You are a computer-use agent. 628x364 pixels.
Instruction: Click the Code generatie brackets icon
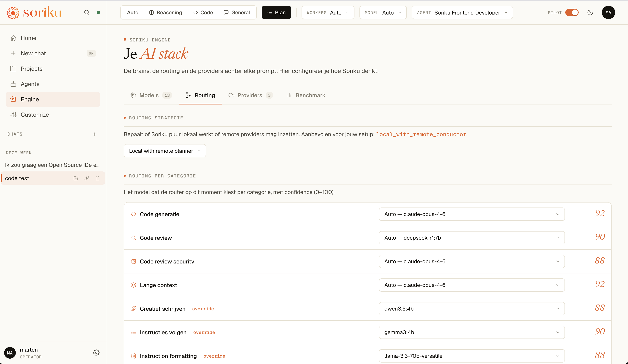coord(134,214)
